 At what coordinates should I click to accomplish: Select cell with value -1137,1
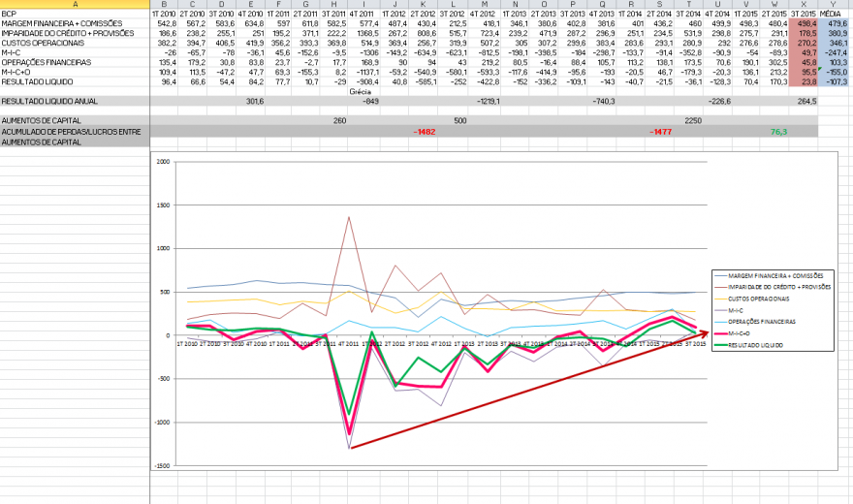(362, 73)
